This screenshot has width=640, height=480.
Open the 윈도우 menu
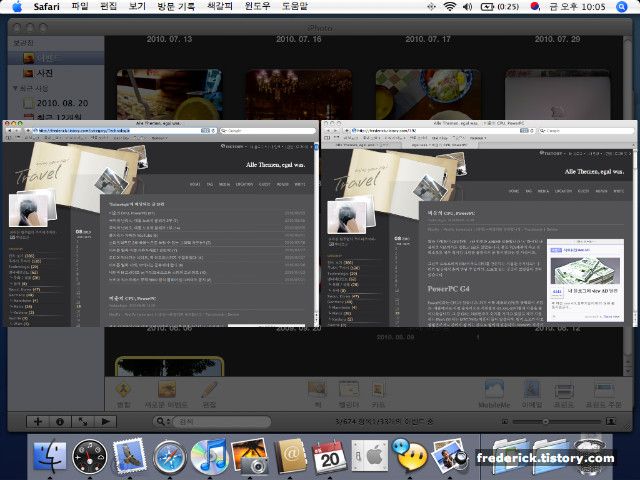[257, 7]
